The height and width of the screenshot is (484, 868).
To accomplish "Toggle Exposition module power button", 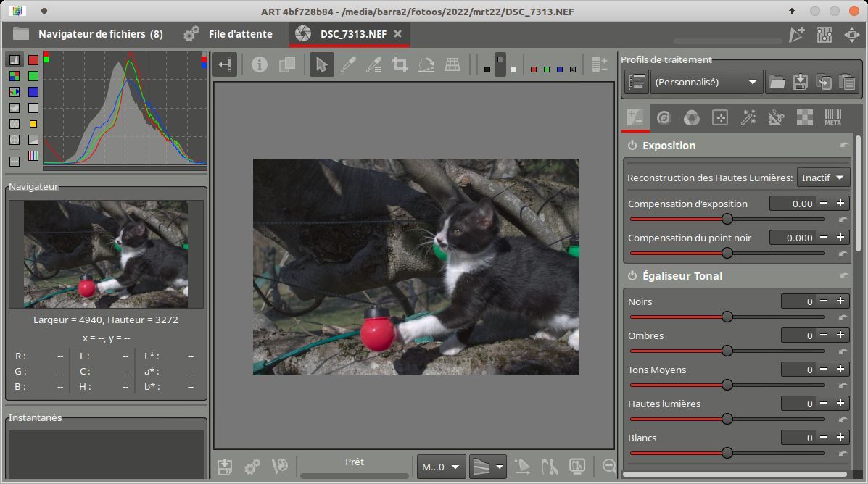I will coord(632,146).
